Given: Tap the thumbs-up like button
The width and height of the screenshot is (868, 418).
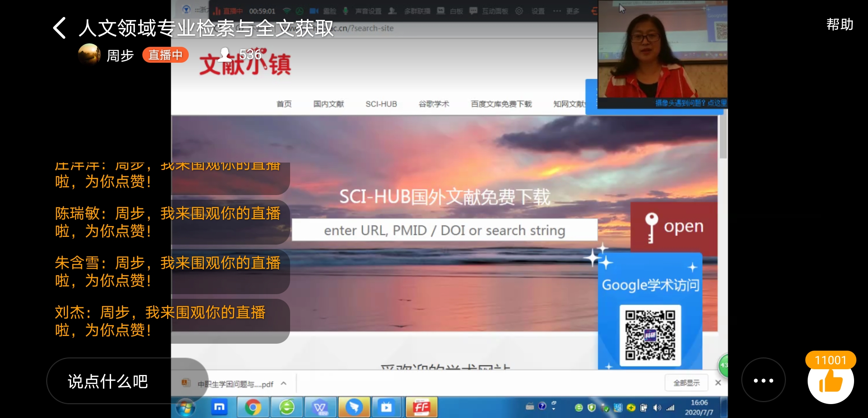Looking at the screenshot, I should (x=830, y=382).
